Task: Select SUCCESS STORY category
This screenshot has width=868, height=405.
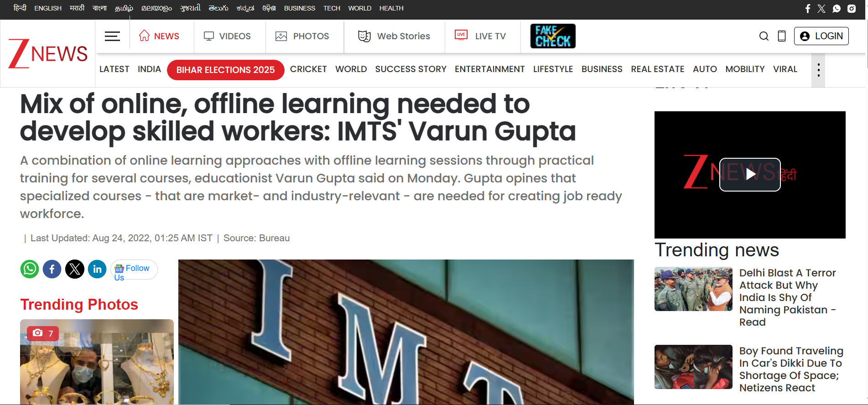Action: tap(411, 69)
